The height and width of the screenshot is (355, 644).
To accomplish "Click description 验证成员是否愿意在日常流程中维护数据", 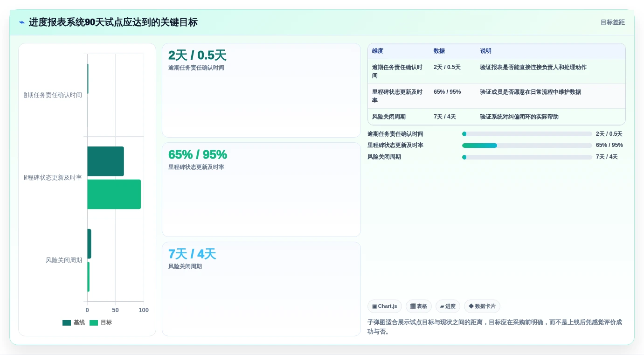I will (x=531, y=92).
